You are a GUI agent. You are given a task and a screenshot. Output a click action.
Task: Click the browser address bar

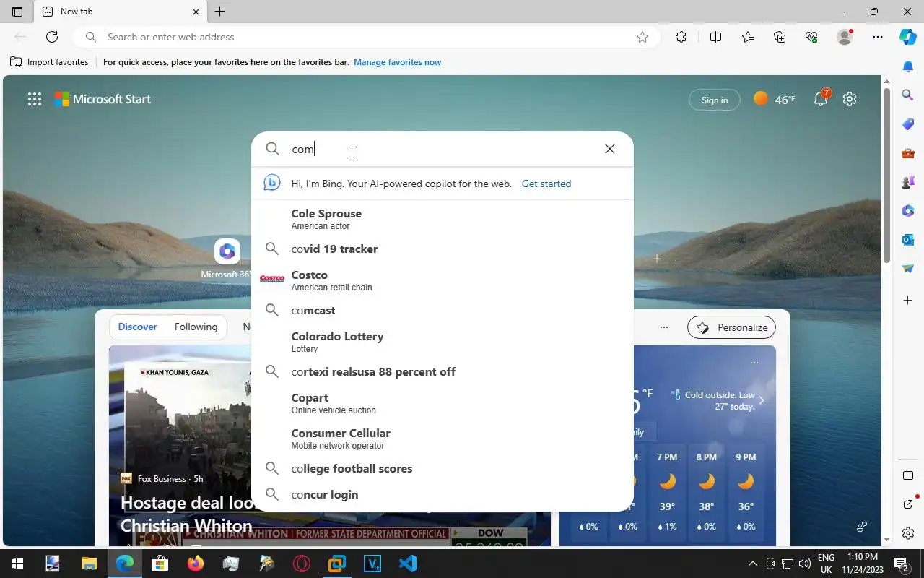pos(367,37)
